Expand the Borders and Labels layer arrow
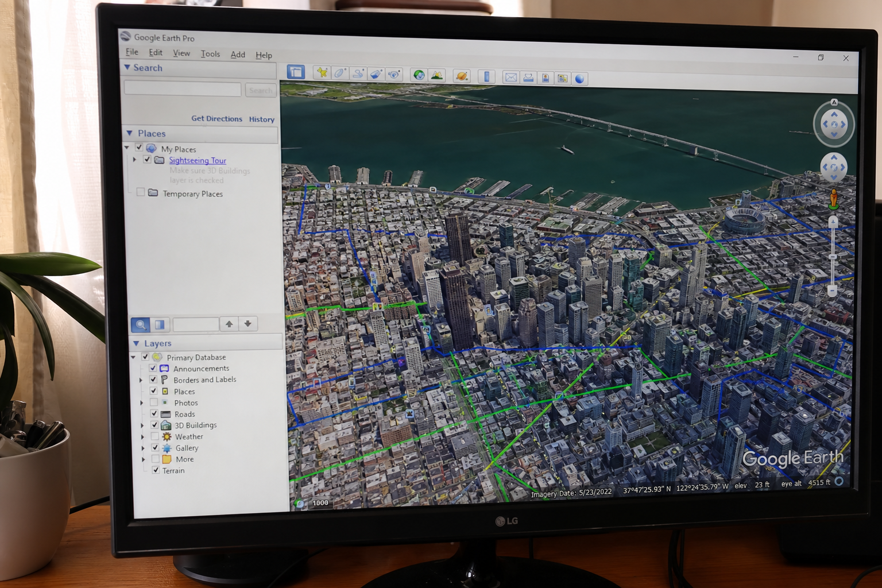Viewport: 882px width, 588px height. pyautogui.click(x=141, y=380)
